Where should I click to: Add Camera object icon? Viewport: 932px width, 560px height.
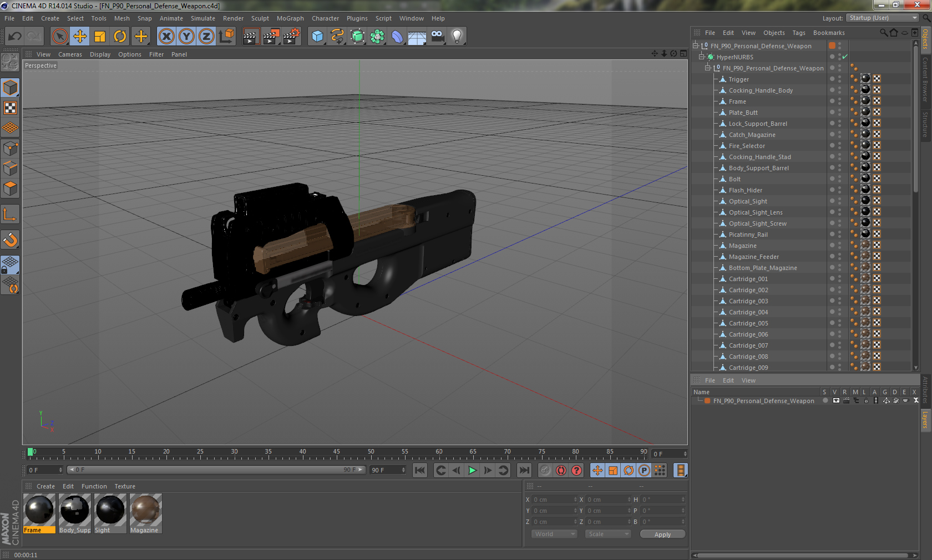[x=437, y=37]
